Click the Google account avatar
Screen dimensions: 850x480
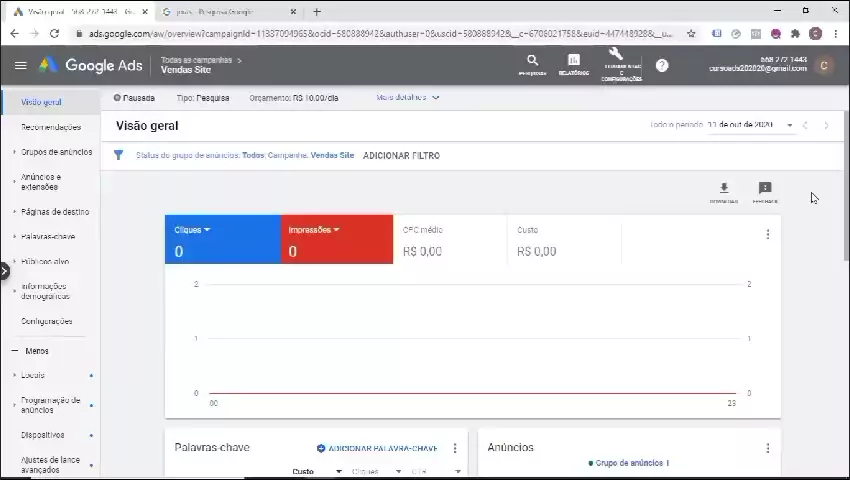pyautogui.click(x=823, y=65)
